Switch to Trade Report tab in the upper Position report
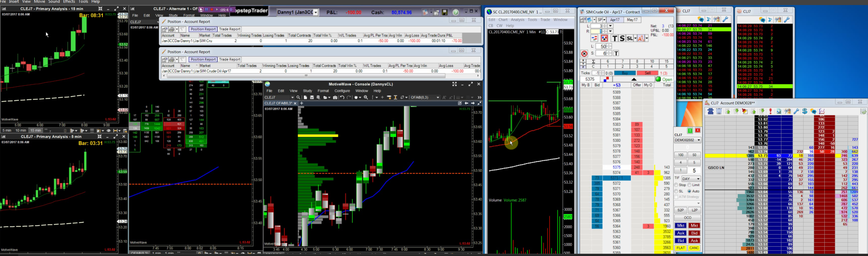Image resolution: width=868 pixels, height=256 pixels. point(230,29)
